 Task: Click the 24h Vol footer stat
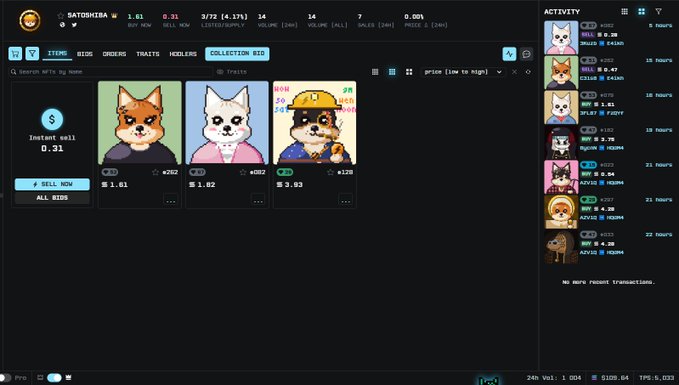554,378
